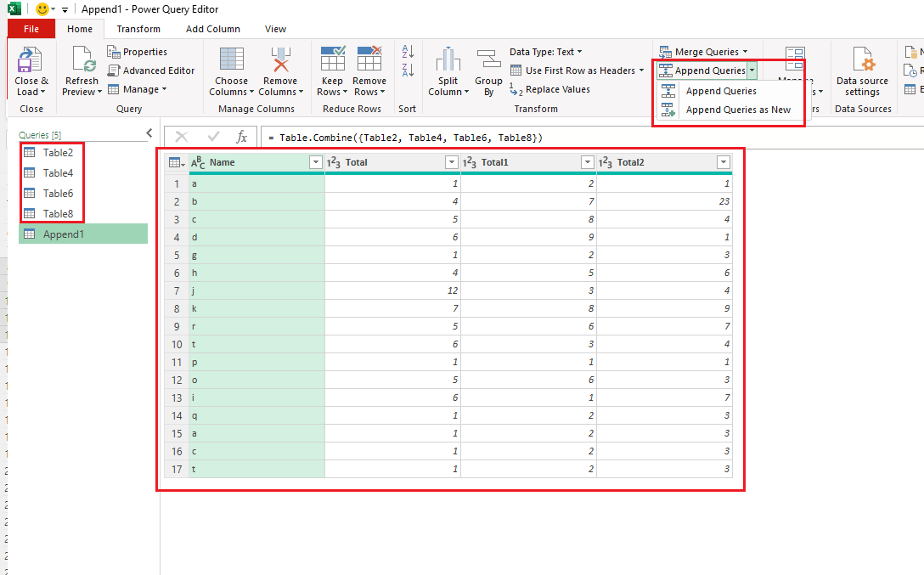The width and height of the screenshot is (924, 575).
Task: Select the Name column header
Action: (x=256, y=162)
